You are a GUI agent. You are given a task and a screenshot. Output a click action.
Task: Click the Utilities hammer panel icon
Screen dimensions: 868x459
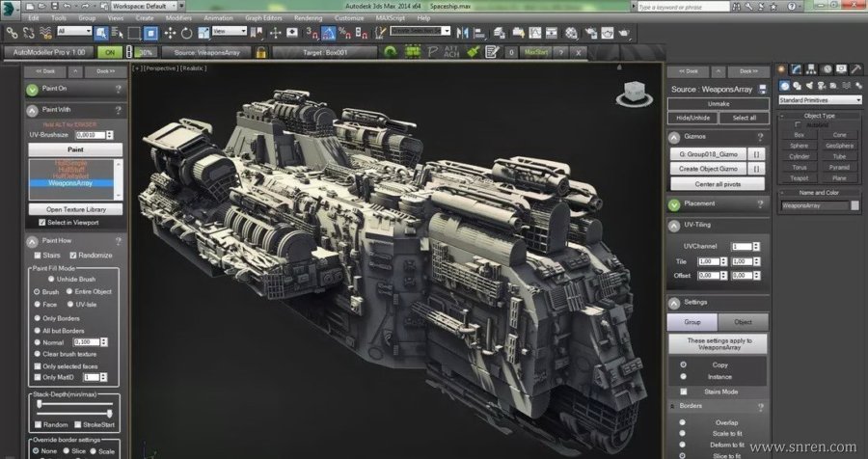point(855,69)
